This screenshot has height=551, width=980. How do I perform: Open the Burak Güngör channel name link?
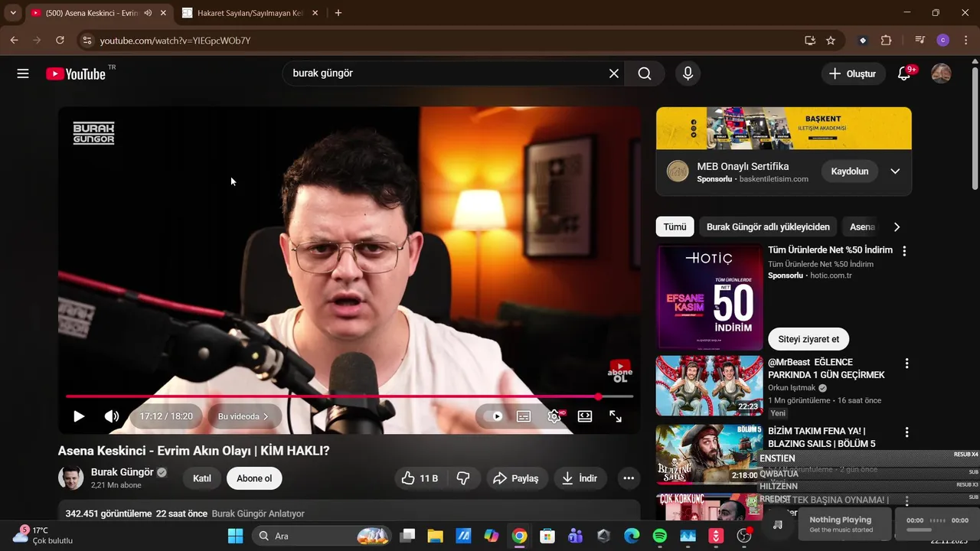tap(122, 472)
